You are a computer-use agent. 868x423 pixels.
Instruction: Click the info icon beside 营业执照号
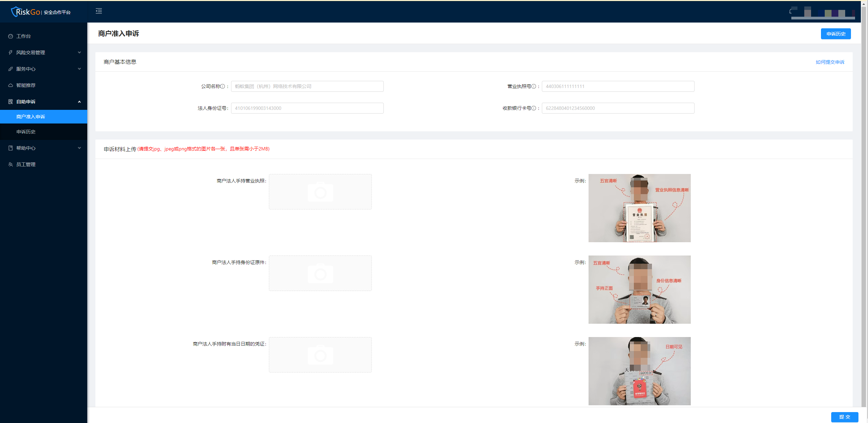534,86
